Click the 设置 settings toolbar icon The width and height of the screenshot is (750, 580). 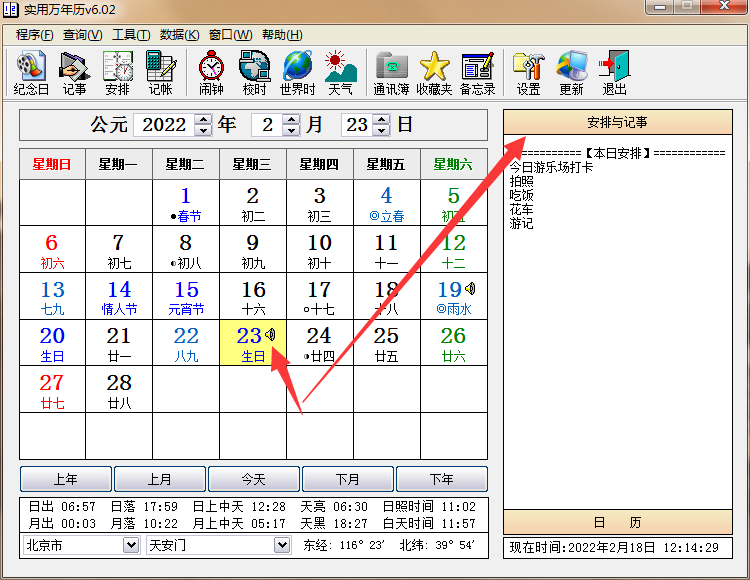point(528,73)
